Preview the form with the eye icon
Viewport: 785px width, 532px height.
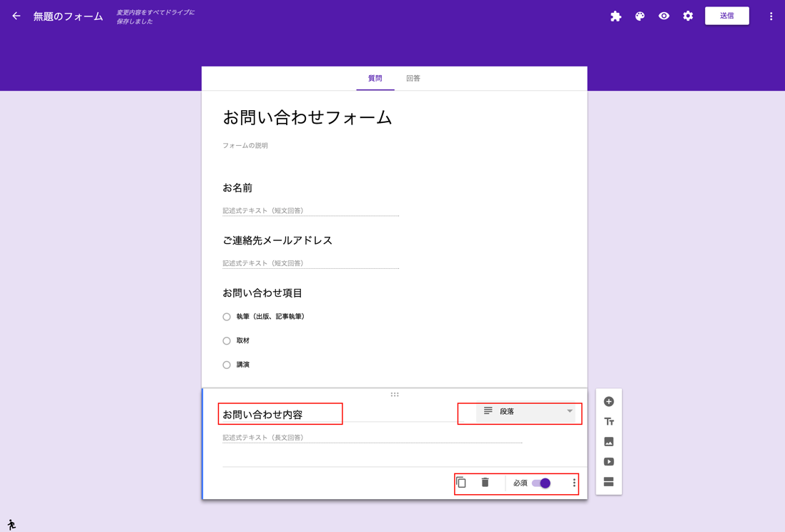[x=664, y=16]
